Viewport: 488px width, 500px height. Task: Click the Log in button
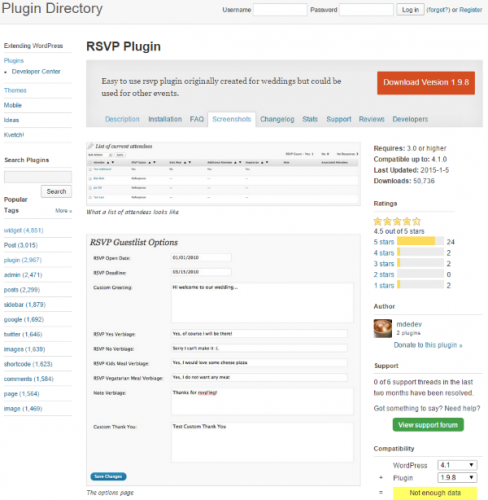410,10
